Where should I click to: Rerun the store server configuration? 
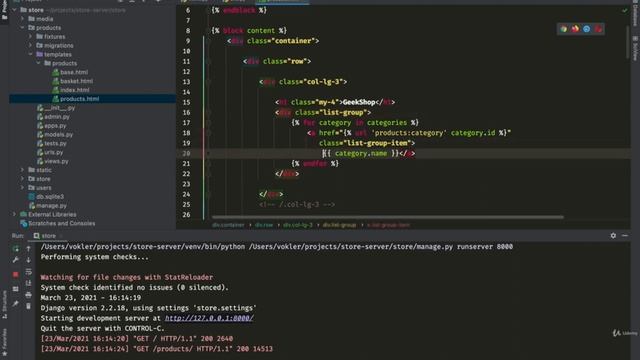click(x=16, y=249)
